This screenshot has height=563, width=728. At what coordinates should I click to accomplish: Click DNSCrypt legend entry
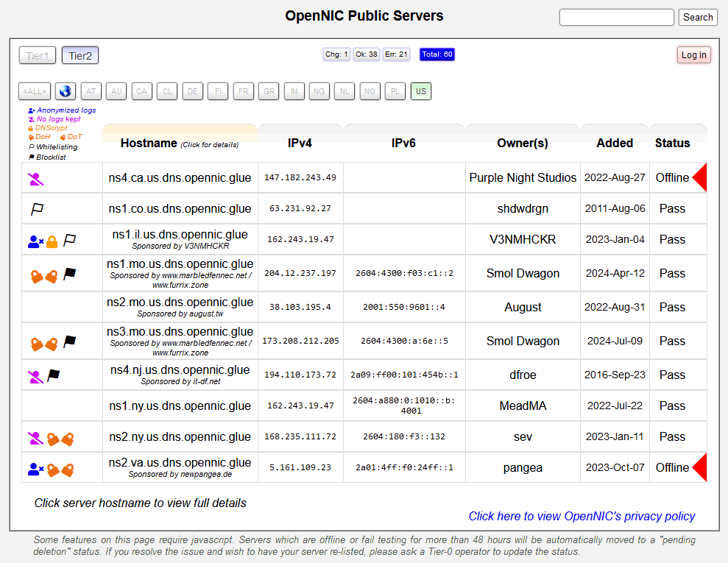pyautogui.click(x=47, y=127)
